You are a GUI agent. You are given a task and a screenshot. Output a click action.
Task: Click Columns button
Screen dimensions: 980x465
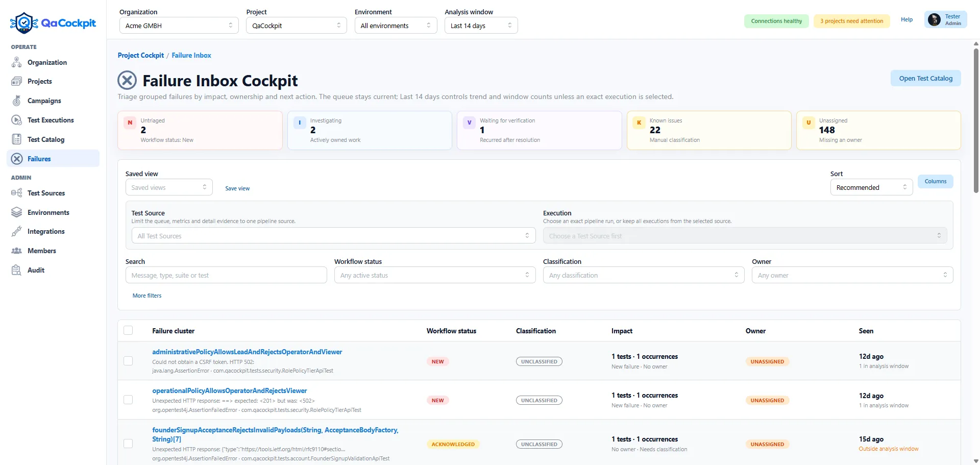pyautogui.click(x=935, y=181)
